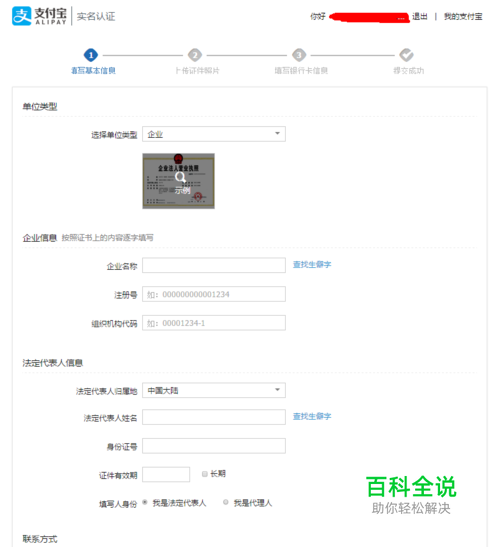Click 查找生僻字 link beside 企业名称
The width and height of the screenshot is (500, 547).
point(312,265)
